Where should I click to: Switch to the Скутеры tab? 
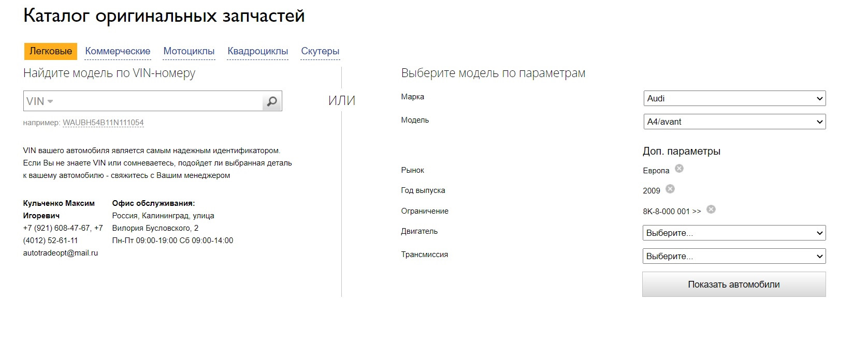(x=320, y=51)
